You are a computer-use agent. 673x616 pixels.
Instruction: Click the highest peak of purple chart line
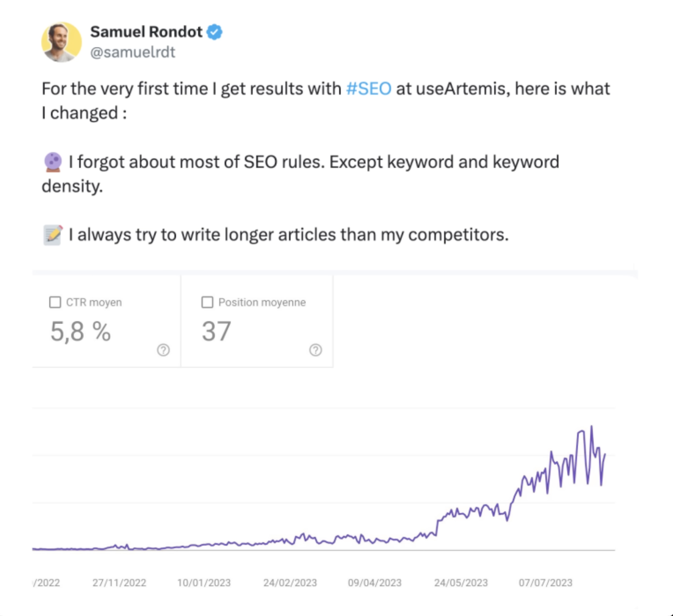coord(592,427)
